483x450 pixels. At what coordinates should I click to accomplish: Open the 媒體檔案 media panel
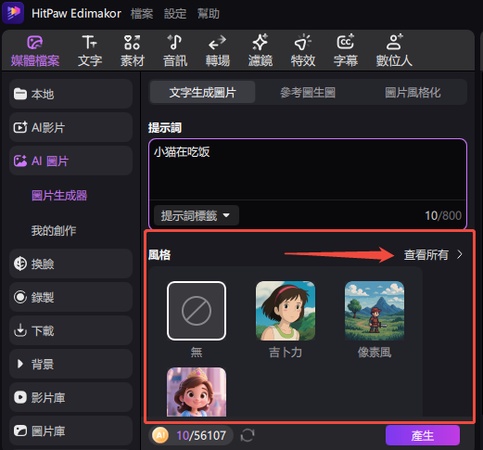pos(35,51)
